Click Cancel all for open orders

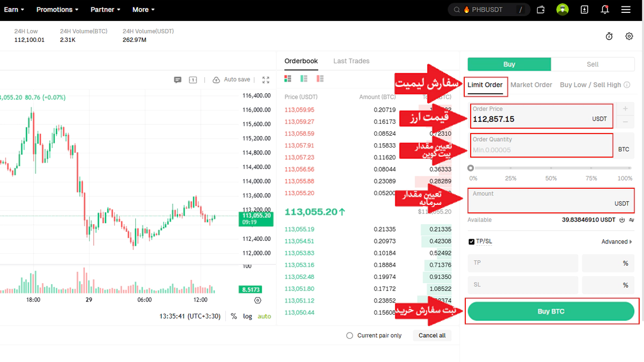pyautogui.click(x=431, y=335)
